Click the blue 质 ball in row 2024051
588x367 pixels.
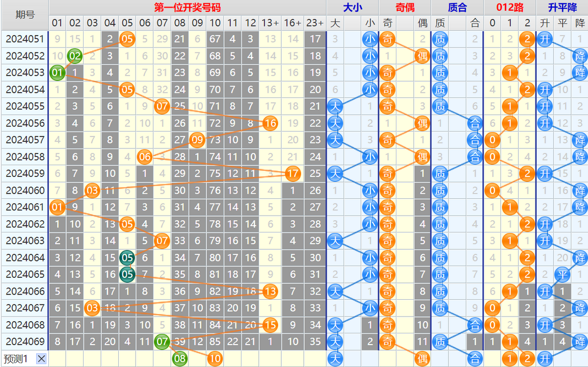[x=440, y=39]
